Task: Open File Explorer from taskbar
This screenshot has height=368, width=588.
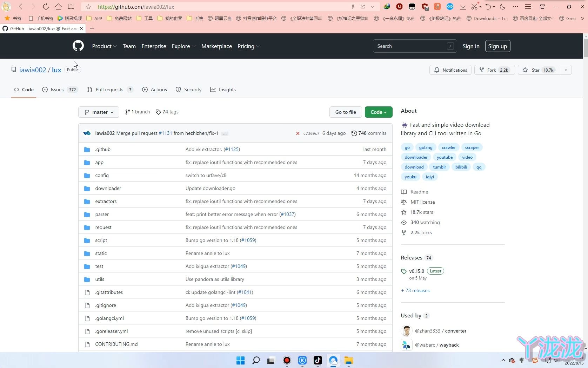Action: pos(348,360)
